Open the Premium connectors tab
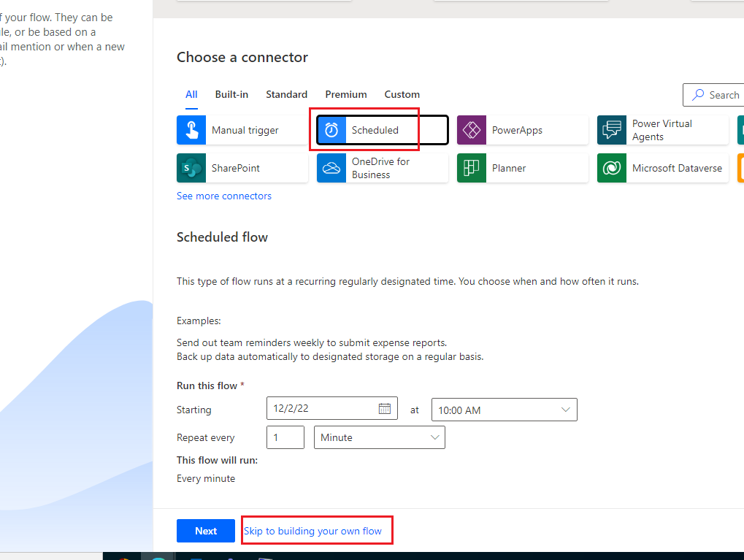744x560 pixels. (346, 94)
